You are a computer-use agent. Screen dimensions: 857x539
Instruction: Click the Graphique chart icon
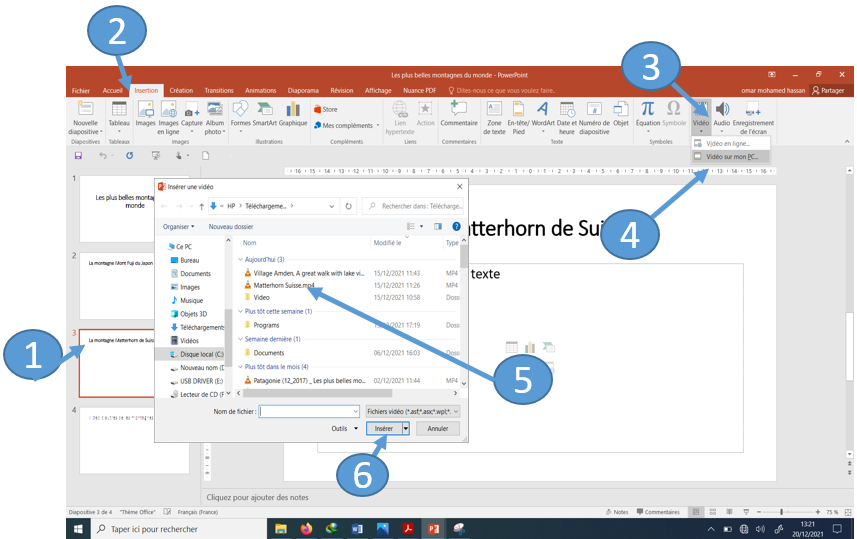click(293, 112)
